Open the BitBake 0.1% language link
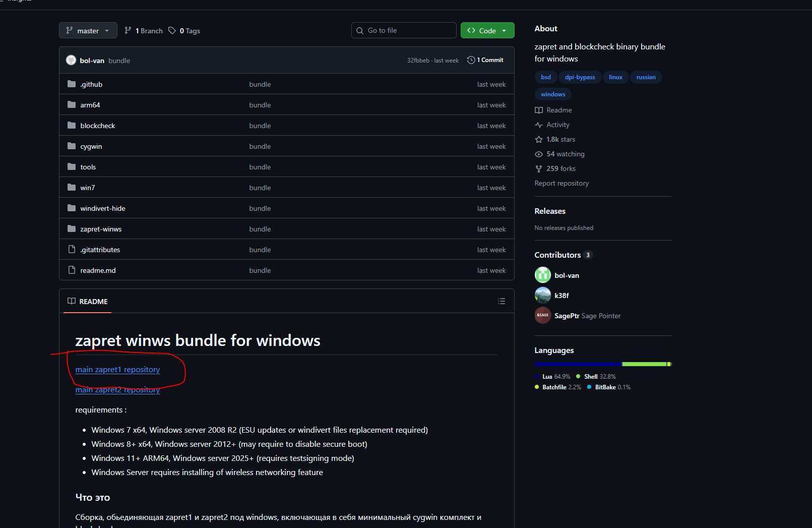This screenshot has height=528, width=812. point(609,387)
